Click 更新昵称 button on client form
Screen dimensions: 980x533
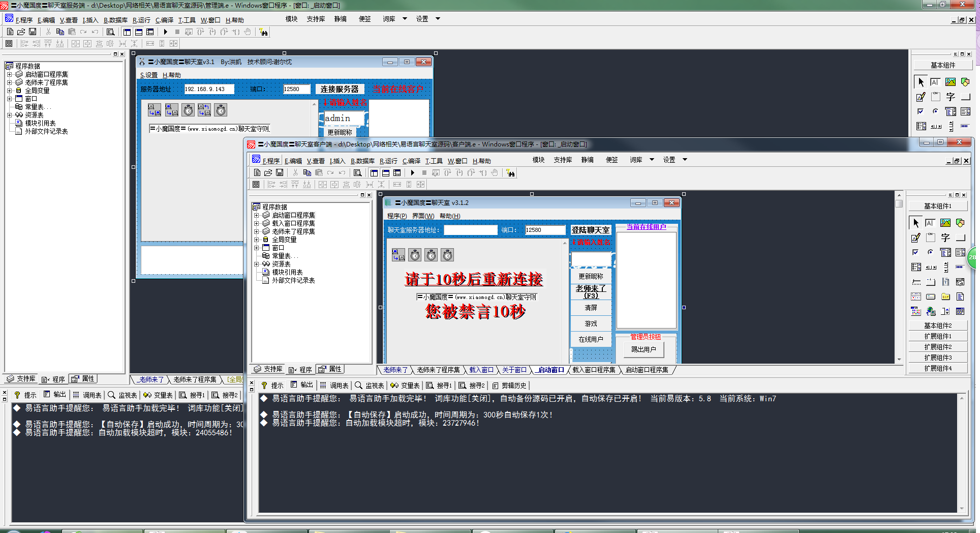pyautogui.click(x=591, y=276)
